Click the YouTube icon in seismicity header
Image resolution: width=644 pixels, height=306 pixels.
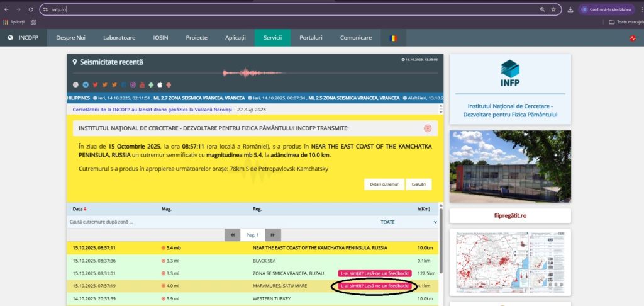pyautogui.click(x=143, y=84)
